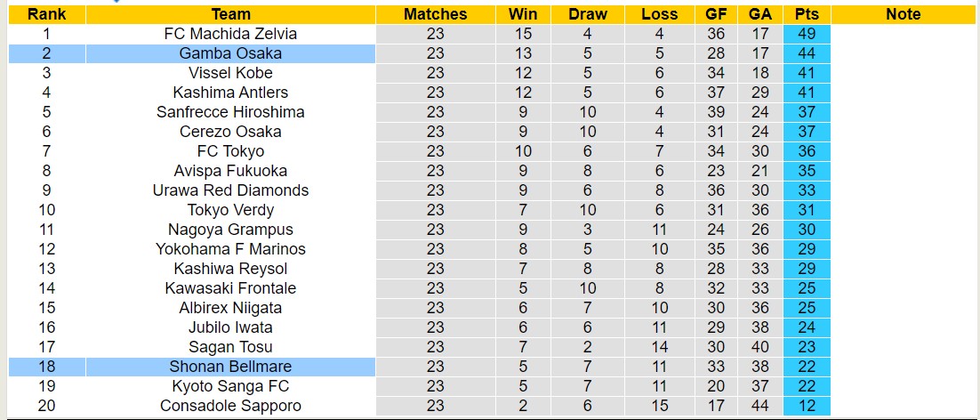Click the Urawa Red Diamonds team name

point(231,190)
